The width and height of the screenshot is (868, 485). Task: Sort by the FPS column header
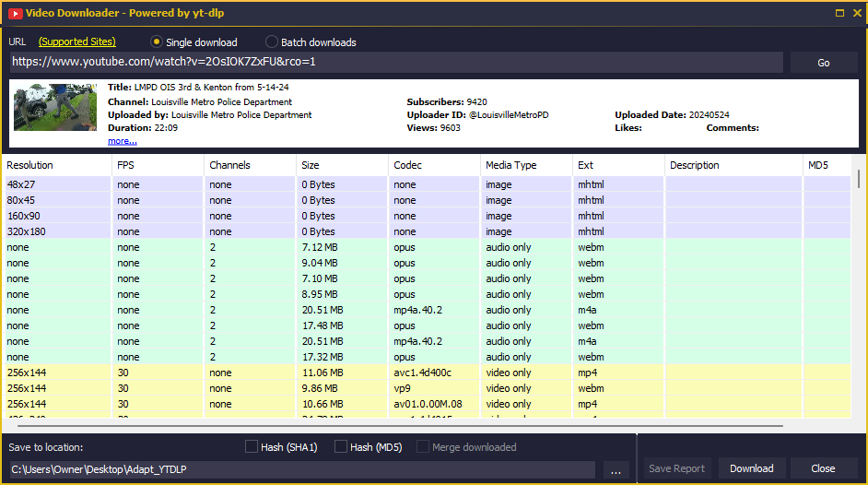(x=158, y=165)
